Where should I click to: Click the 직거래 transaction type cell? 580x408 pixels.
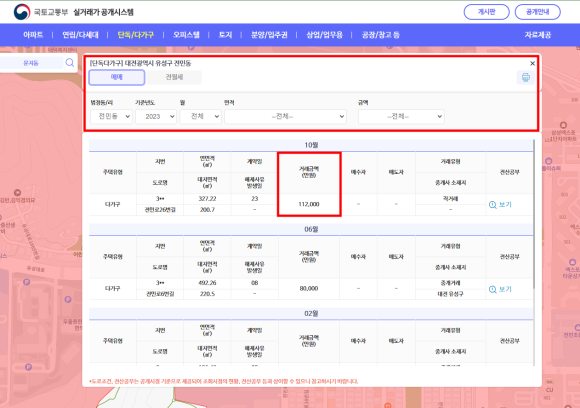pos(450,199)
